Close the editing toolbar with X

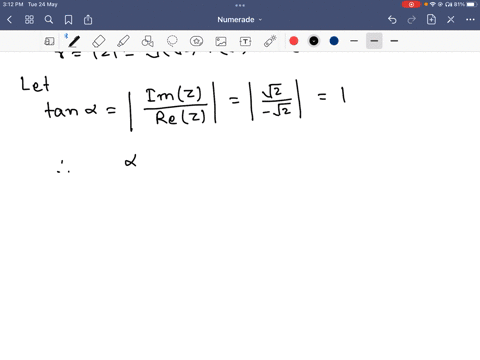(x=451, y=20)
